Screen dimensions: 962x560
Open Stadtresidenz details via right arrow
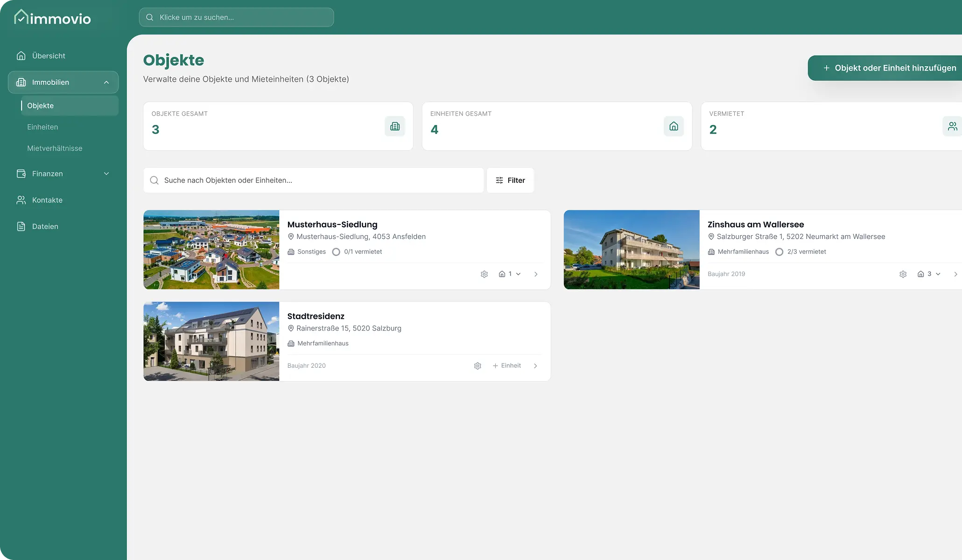(535, 366)
